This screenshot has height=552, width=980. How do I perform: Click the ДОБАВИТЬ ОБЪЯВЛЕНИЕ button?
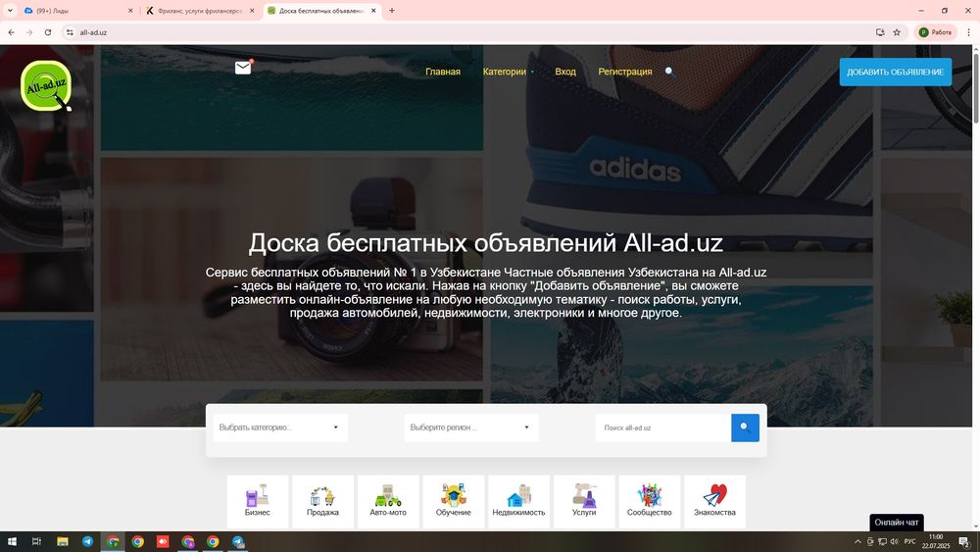pyautogui.click(x=895, y=72)
